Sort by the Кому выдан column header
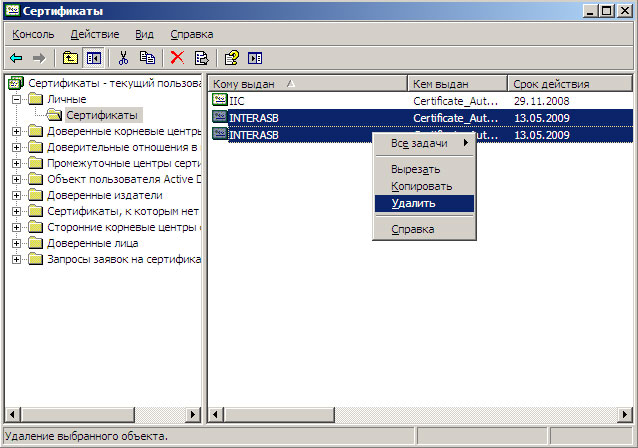Viewport: 638px width, 448px height. 306,84
